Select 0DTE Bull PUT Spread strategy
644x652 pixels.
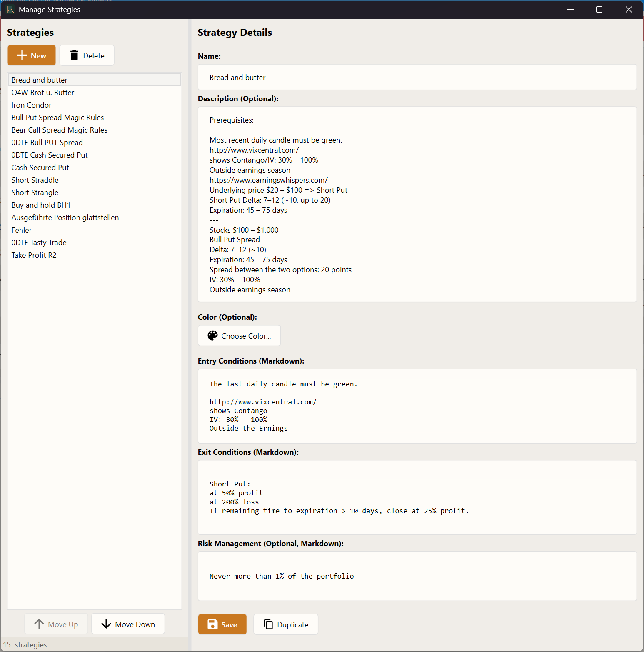(x=95, y=142)
